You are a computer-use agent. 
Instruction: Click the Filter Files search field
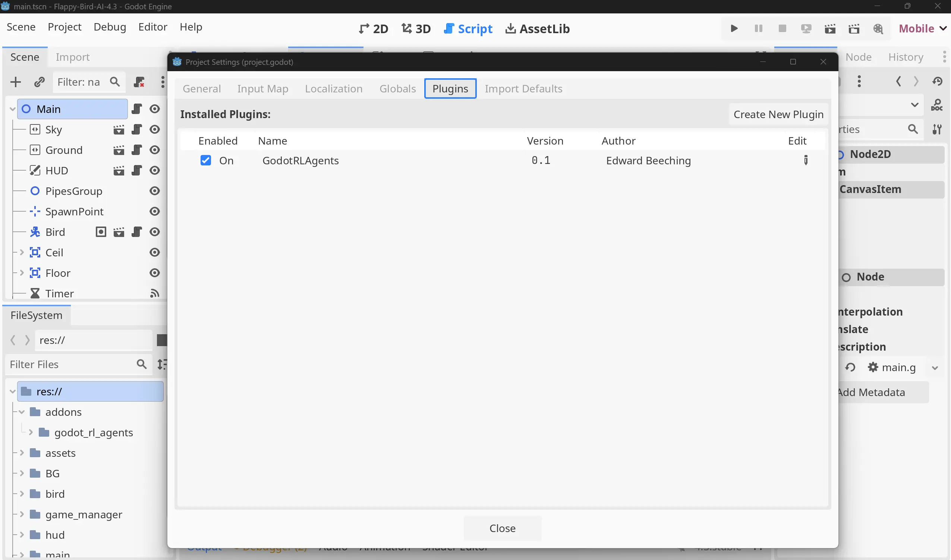tap(79, 364)
